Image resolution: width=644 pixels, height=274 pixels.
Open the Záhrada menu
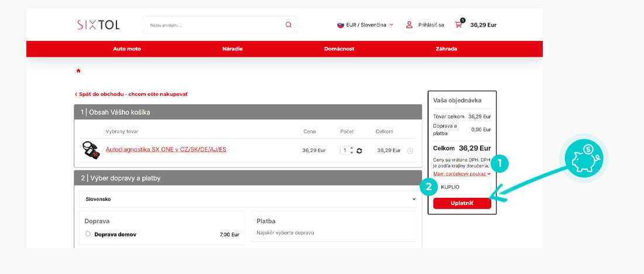point(446,49)
